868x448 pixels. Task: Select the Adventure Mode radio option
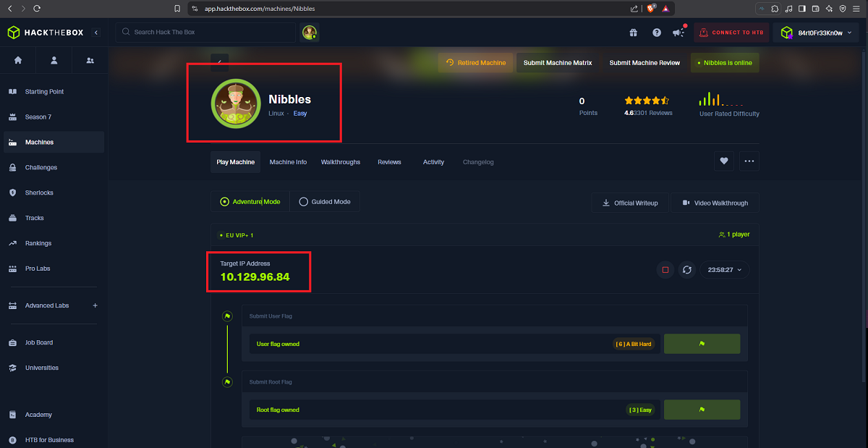point(250,202)
